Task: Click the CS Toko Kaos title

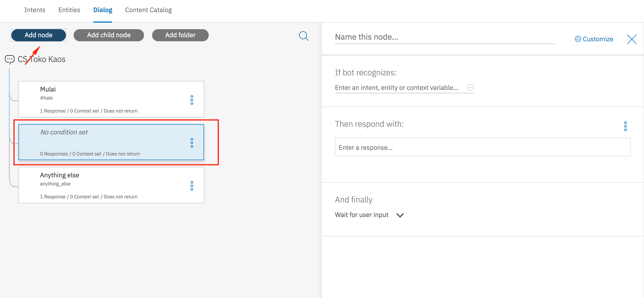Action: [x=41, y=59]
